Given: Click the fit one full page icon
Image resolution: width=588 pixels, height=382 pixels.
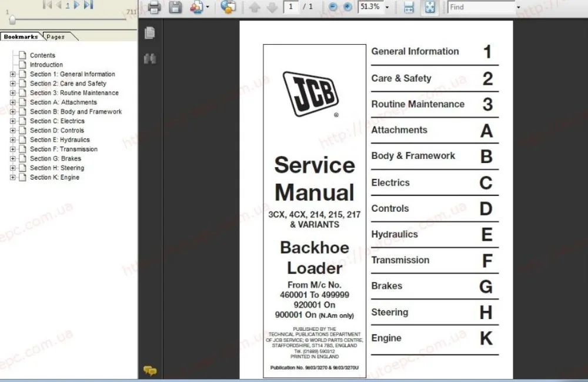Looking at the screenshot, I should point(430,7).
